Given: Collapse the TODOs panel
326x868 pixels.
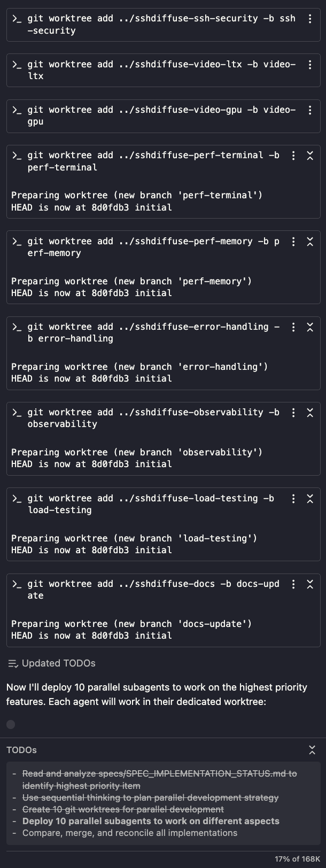Looking at the screenshot, I should coord(312,750).
